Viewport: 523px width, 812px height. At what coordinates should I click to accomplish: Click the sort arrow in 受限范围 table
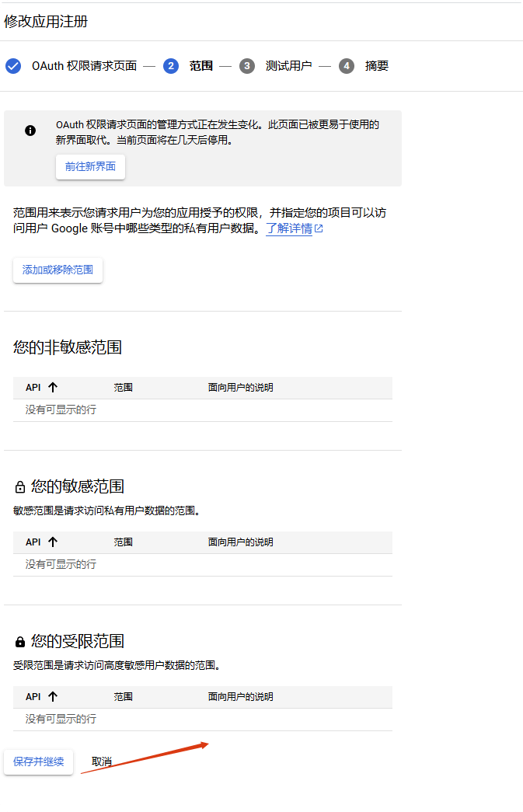(x=53, y=696)
